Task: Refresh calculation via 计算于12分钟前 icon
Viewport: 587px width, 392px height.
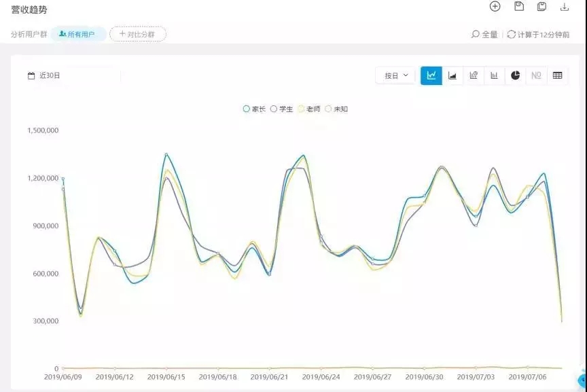Action: [512, 35]
